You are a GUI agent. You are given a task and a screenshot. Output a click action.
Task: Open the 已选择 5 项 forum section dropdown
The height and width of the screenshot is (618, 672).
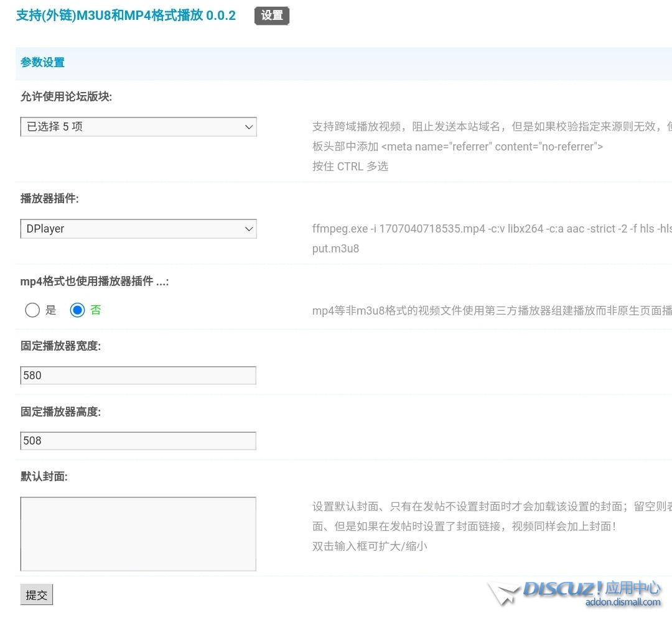[x=138, y=127]
